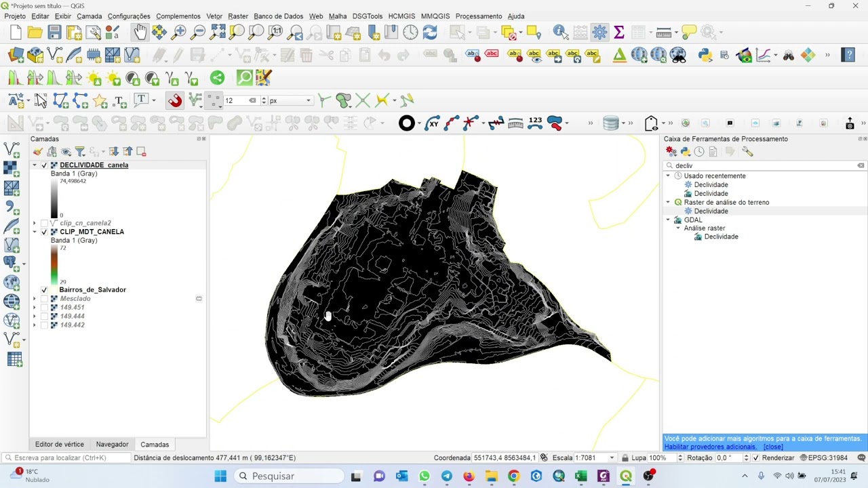The width and height of the screenshot is (868, 488).
Task: Collapse the GDAL provider group
Action: [x=668, y=220]
